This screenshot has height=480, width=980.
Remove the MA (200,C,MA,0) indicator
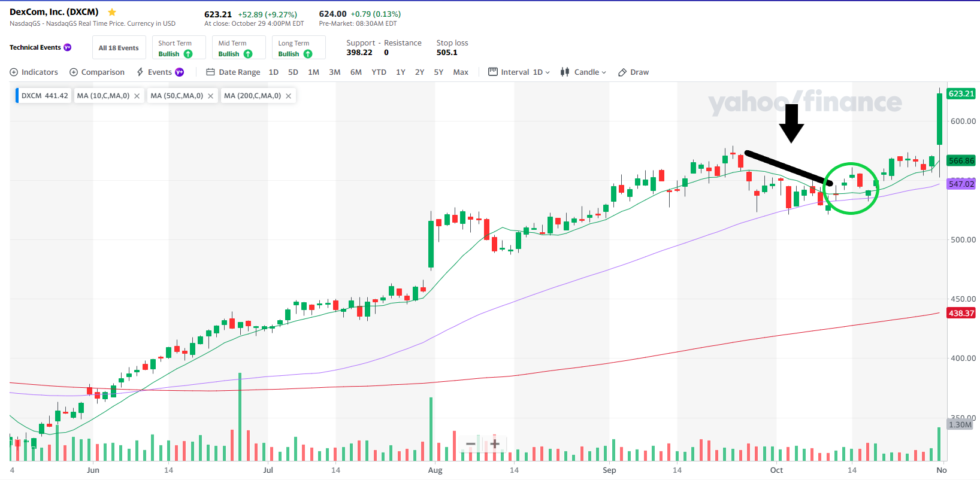tap(288, 96)
